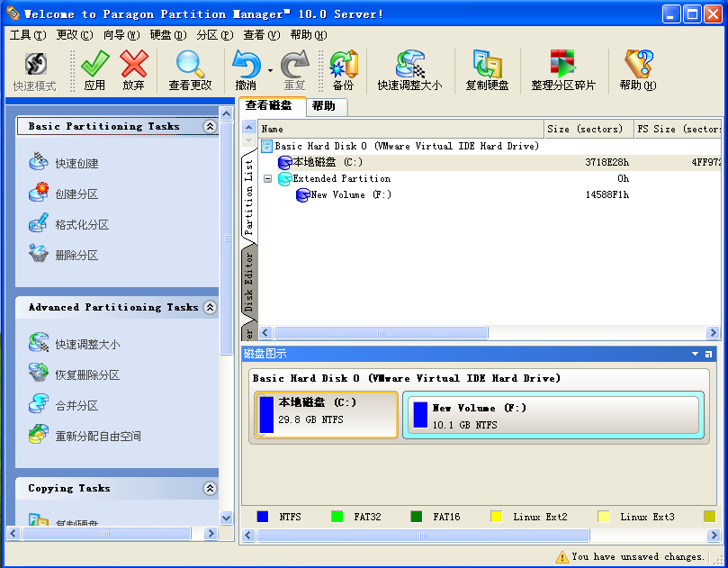The height and width of the screenshot is (568, 728).
Task: Collapse the Basic Partitioning Tasks section
Action: [x=210, y=126]
